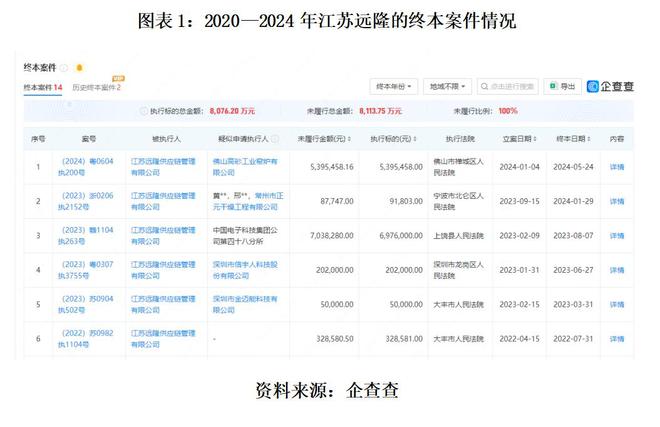Click the VIP badge above 历史终本案件
Screen dimensions: 660x427
(118, 78)
